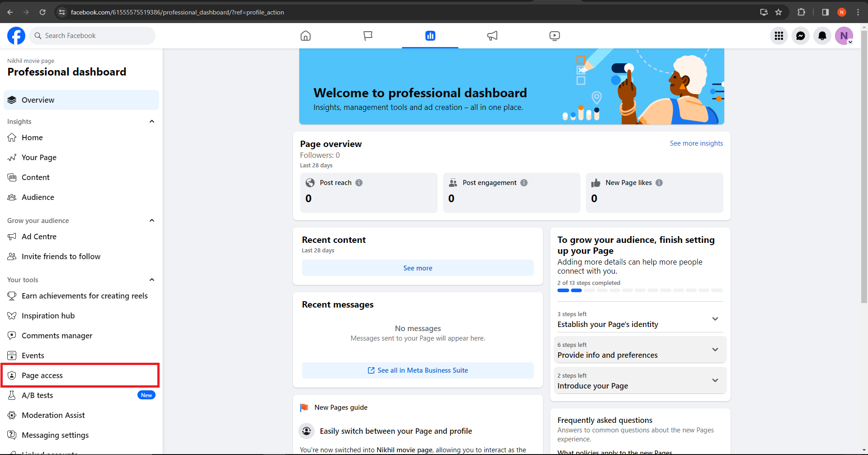Click See more under Recent content
868x455 pixels.
(418, 268)
